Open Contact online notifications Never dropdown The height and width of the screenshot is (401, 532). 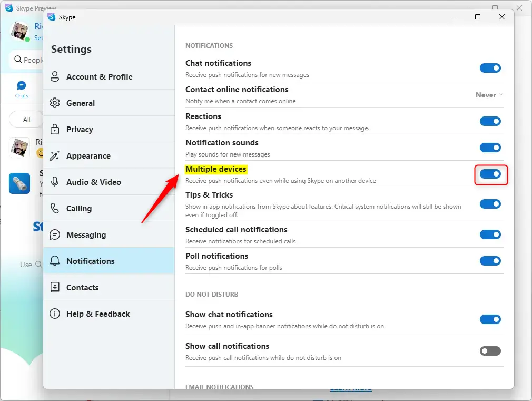pyautogui.click(x=489, y=95)
